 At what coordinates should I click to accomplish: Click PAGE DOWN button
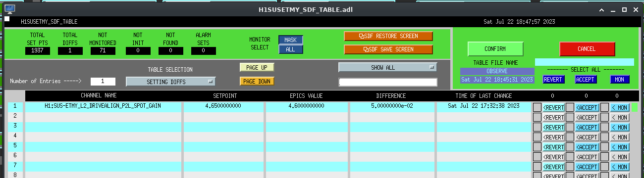(257, 81)
